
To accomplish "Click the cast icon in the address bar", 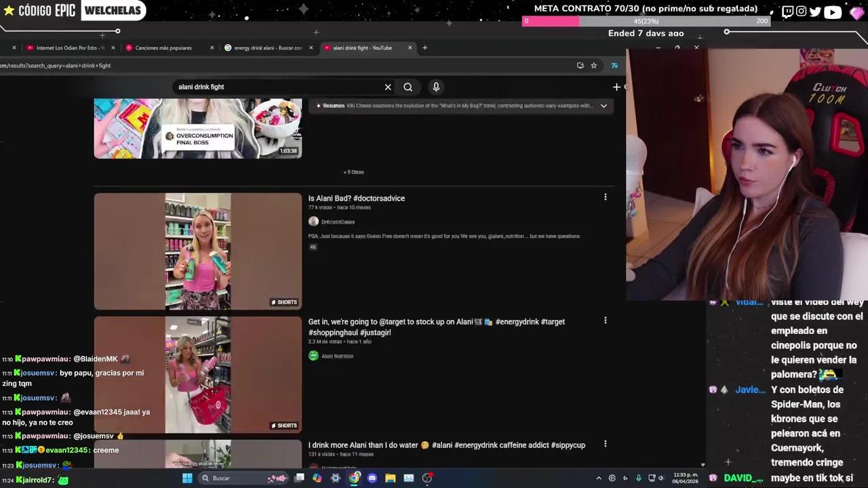I will pos(580,65).
